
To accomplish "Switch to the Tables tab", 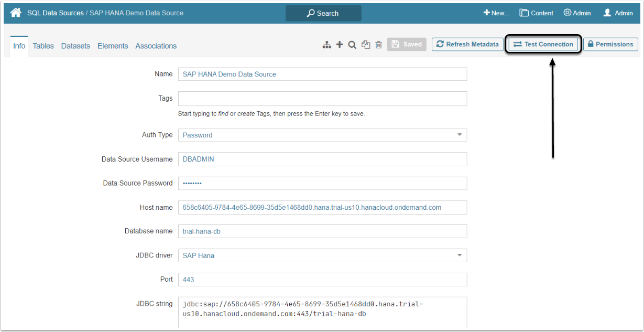I will 43,46.
